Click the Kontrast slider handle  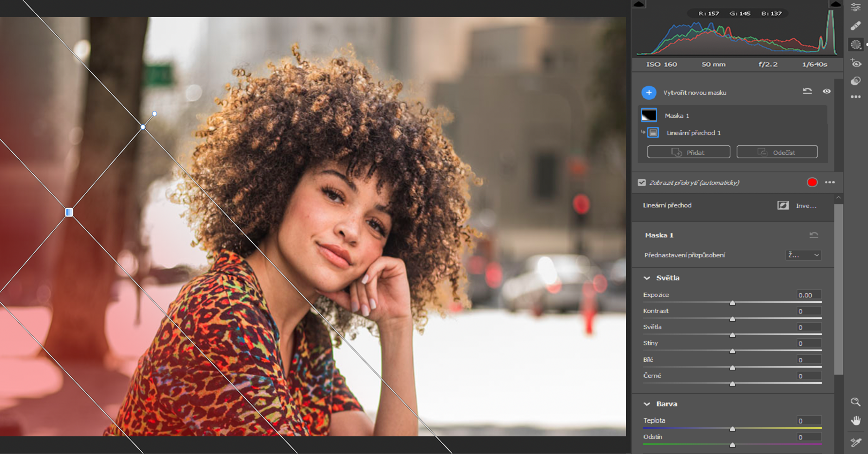[733, 319]
